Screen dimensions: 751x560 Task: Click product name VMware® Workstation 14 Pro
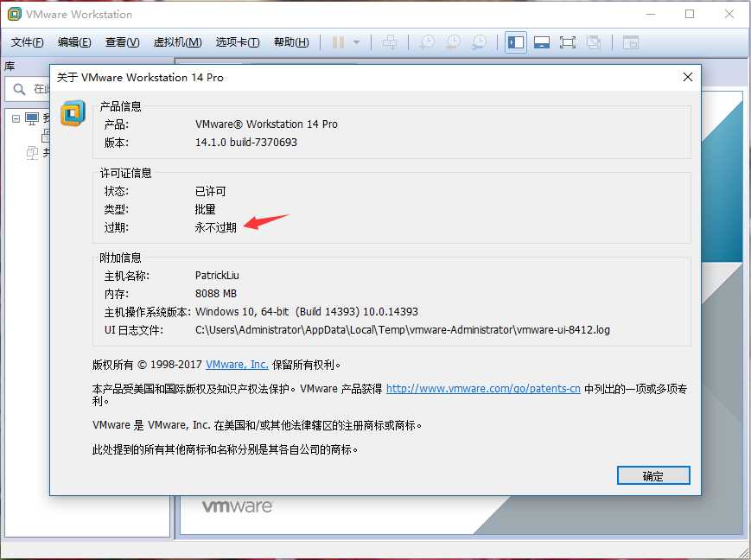(266, 124)
